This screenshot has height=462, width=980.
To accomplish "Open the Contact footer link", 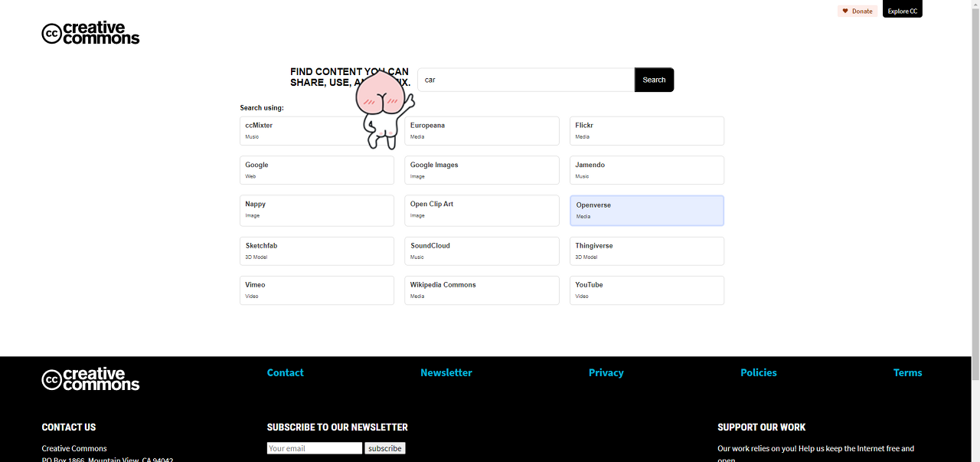I will point(286,372).
